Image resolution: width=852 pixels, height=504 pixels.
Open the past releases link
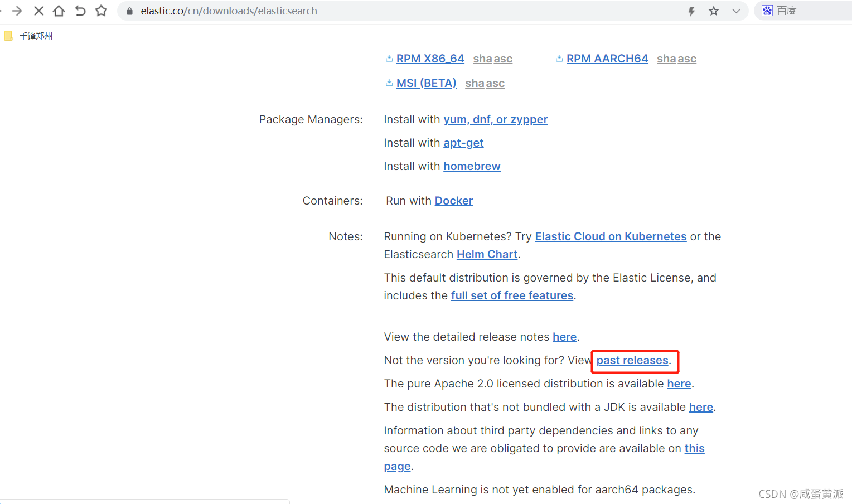[x=632, y=360]
